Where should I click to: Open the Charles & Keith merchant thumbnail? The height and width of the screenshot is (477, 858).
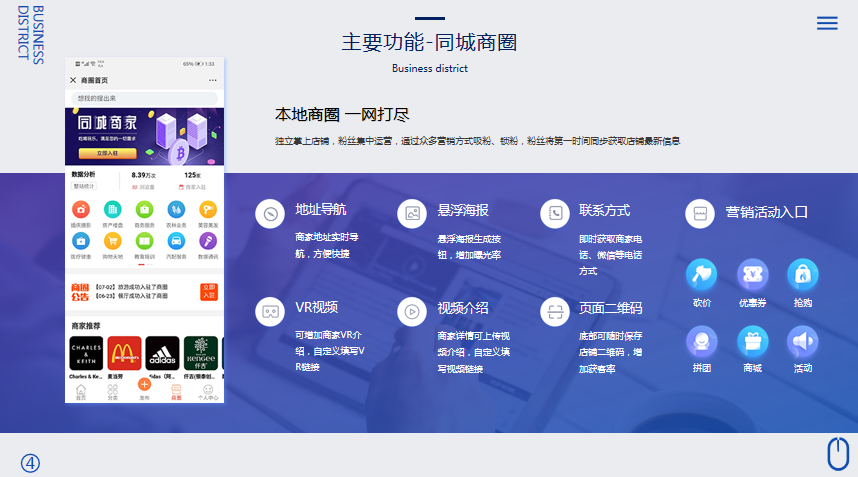[x=86, y=353]
